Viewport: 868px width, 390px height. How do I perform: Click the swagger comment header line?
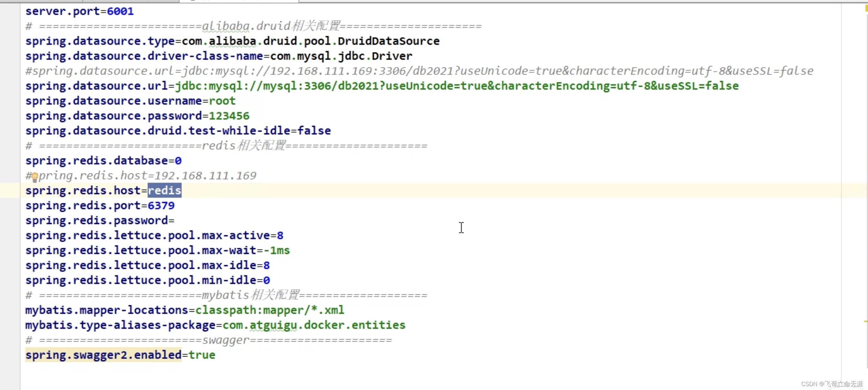click(x=209, y=340)
